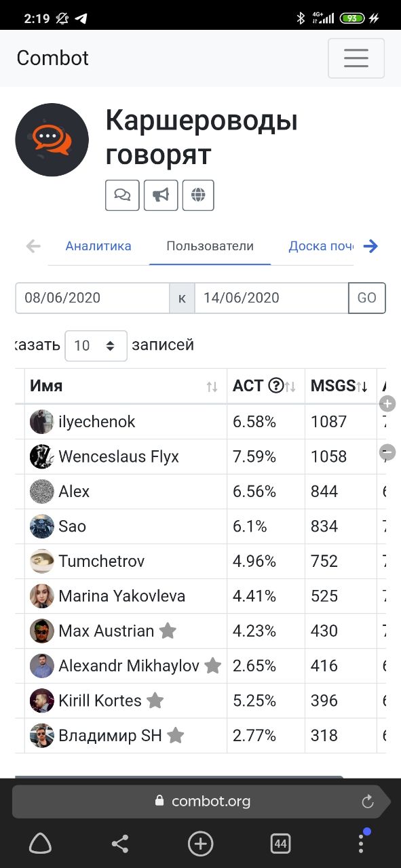Viewport: 401px width, 868px height.
Task: Click the GO button
Action: click(x=367, y=298)
